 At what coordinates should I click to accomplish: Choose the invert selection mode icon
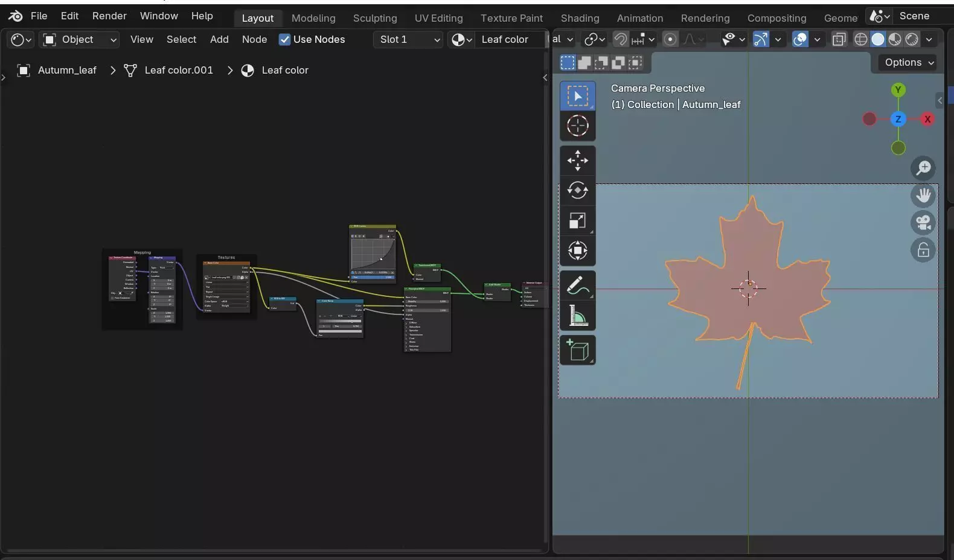[618, 63]
